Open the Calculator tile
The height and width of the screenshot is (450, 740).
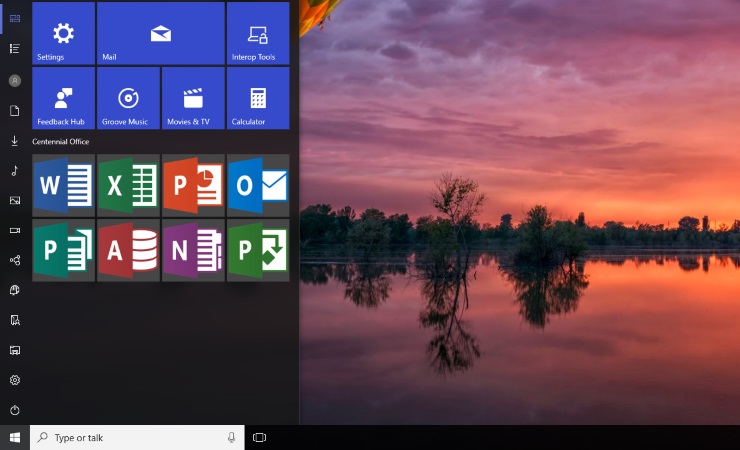(258, 98)
